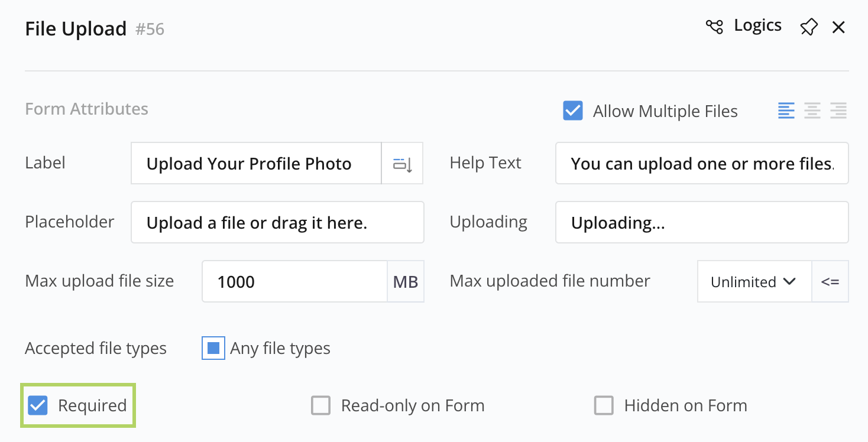Click the MB unit selector
The image size is (868, 442).
(x=406, y=282)
